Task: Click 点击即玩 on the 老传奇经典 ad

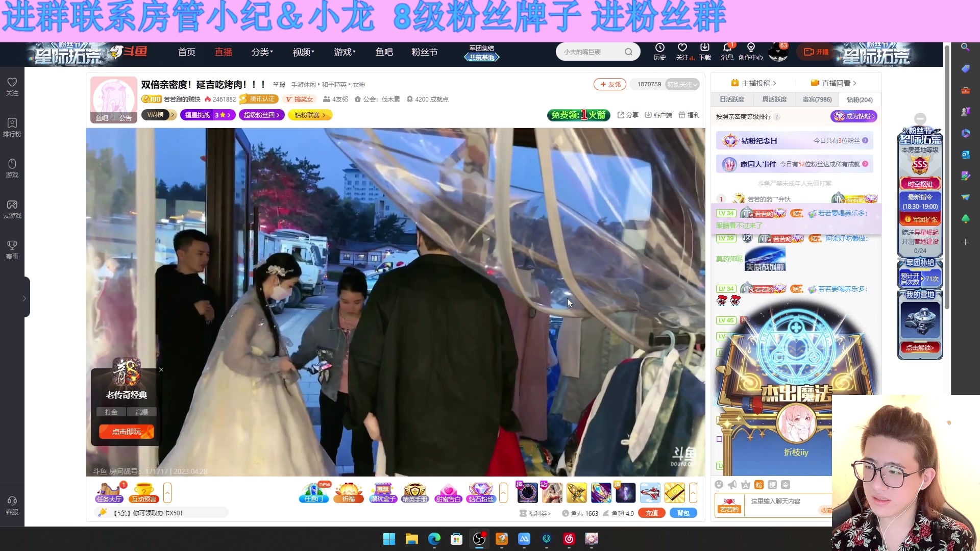Action: (126, 431)
